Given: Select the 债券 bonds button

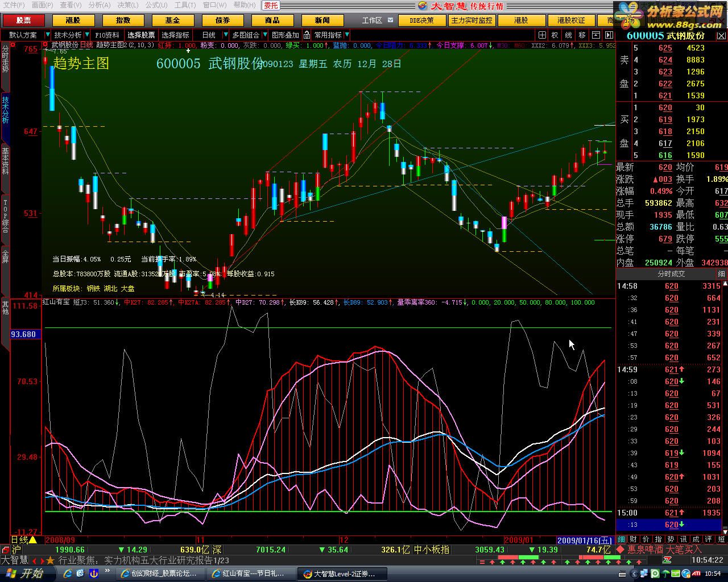Looking at the screenshot, I should 222,20.
